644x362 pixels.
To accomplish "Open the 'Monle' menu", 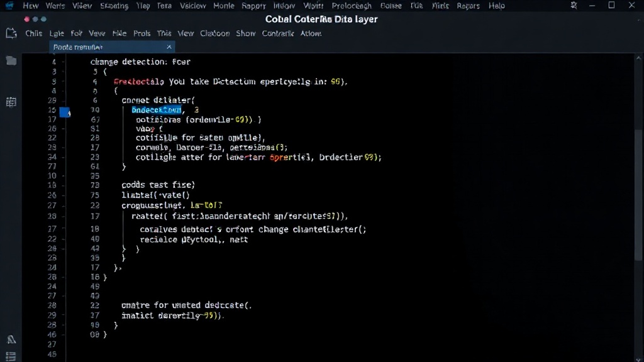I will pyautogui.click(x=224, y=6).
